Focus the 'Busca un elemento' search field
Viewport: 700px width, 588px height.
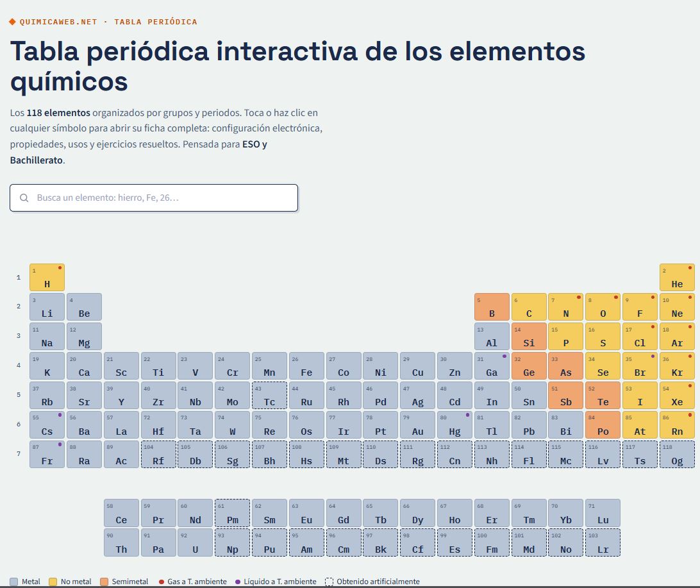coord(154,197)
